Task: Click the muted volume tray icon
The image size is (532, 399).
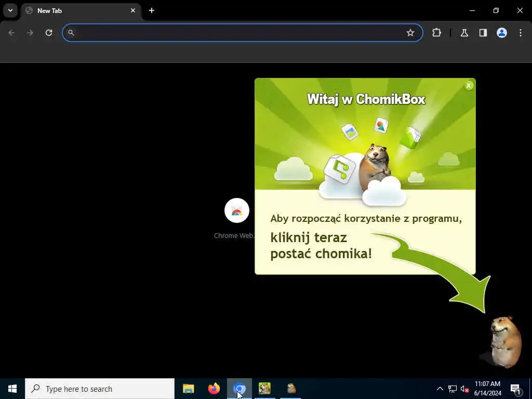Action: coord(464,389)
